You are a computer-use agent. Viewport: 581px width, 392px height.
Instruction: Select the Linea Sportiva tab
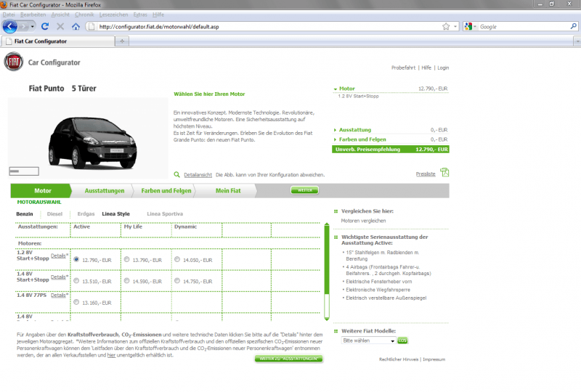tap(165, 213)
